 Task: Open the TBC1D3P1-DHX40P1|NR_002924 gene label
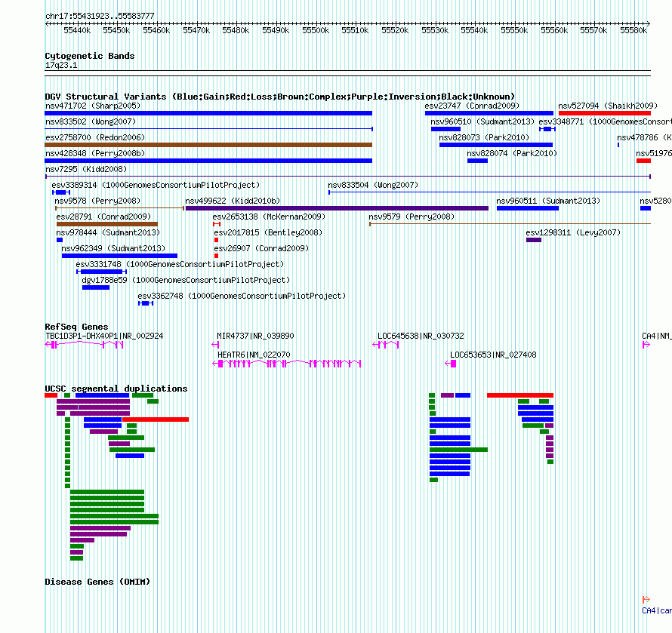point(104,336)
